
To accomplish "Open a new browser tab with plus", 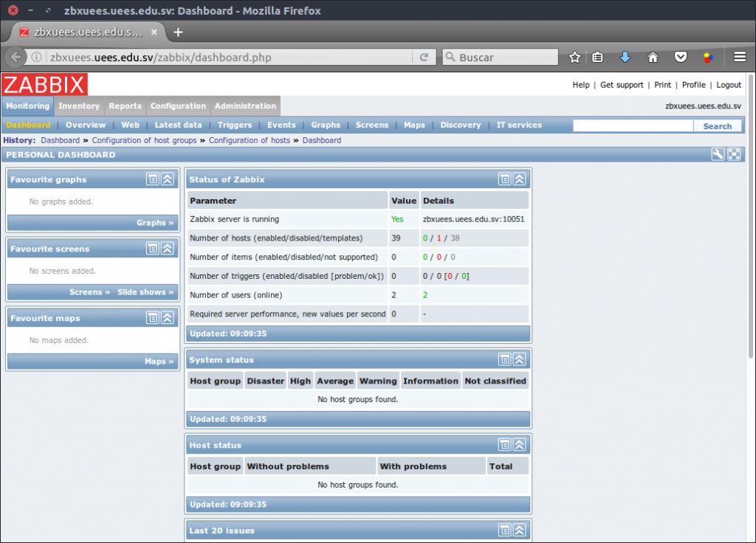I will coord(178,32).
